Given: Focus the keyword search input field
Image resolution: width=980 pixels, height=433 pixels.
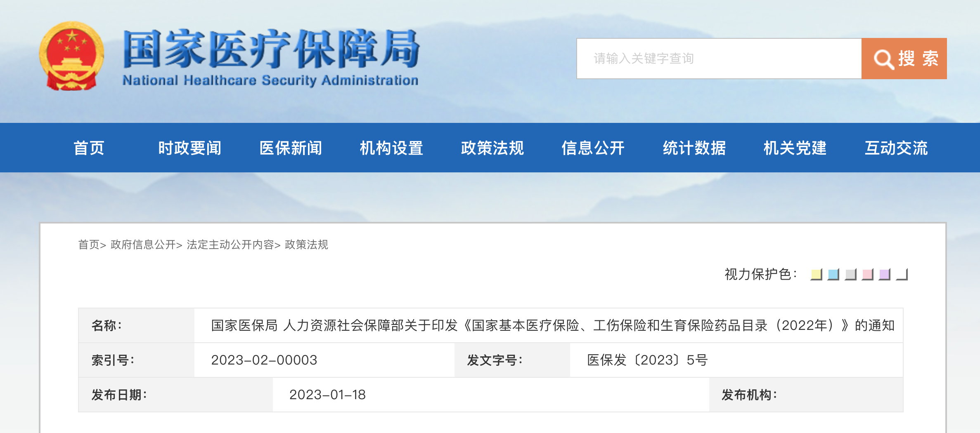Looking at the screenshot, I should tap(719, 59).
